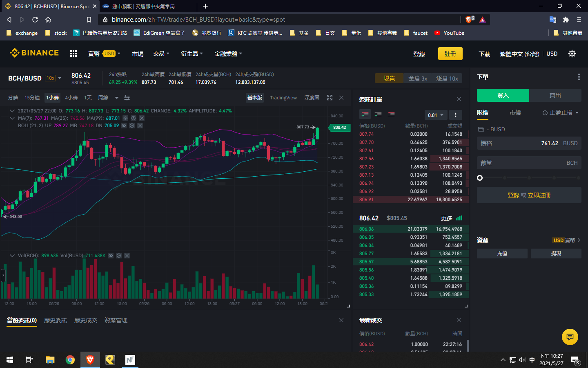Expand the 交易 dropdown menu

coord(161,54)
